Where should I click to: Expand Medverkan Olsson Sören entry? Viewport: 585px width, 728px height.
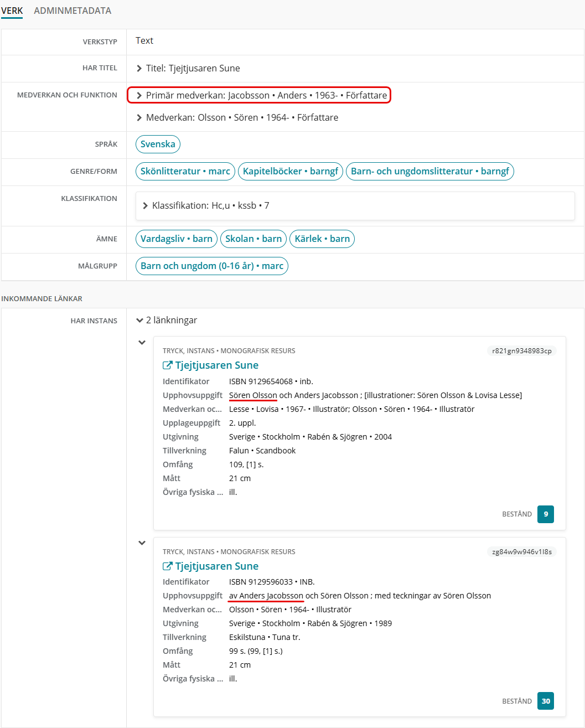click(139, 118)
